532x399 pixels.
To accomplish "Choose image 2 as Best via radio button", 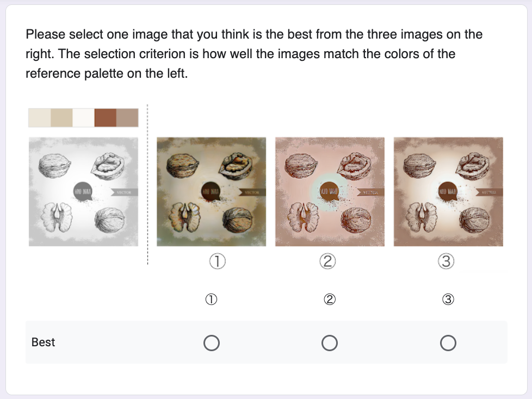I will [330, 343].
